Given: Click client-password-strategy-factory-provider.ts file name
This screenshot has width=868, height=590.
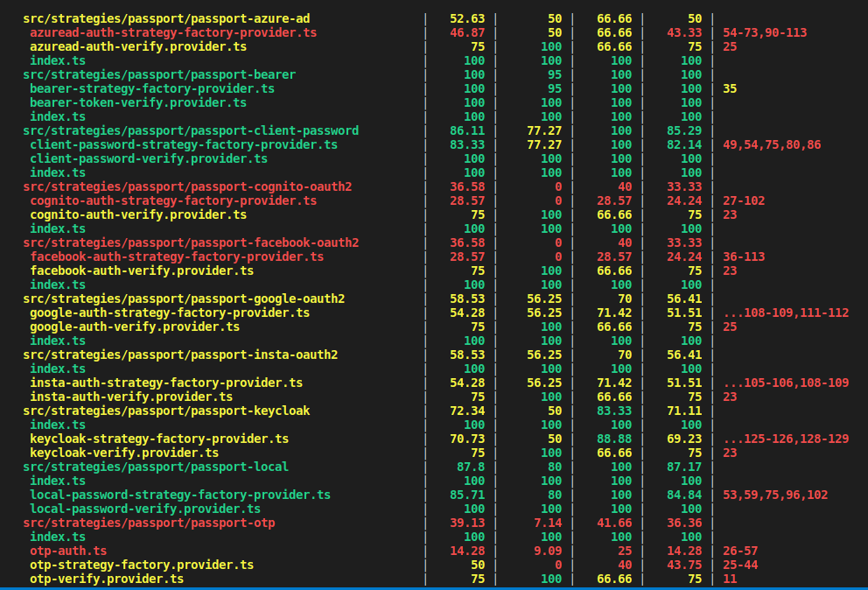Looking at the screenshot, I should 184,144.
